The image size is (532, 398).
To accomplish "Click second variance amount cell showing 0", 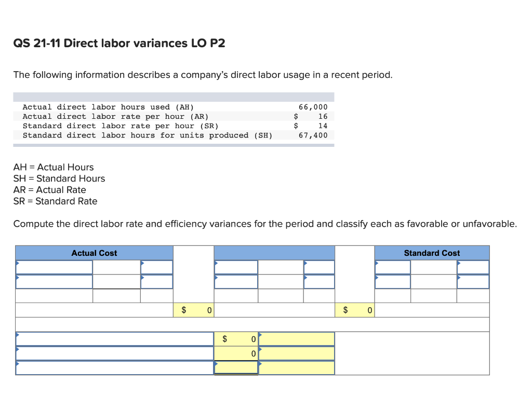I will point(236,353).
